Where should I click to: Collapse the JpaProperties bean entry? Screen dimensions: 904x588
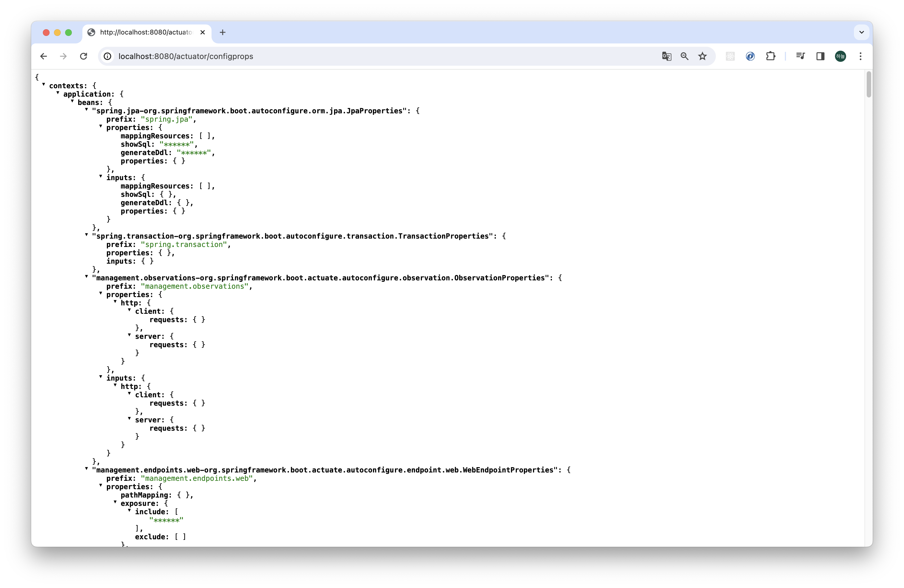tap(87, 109)
